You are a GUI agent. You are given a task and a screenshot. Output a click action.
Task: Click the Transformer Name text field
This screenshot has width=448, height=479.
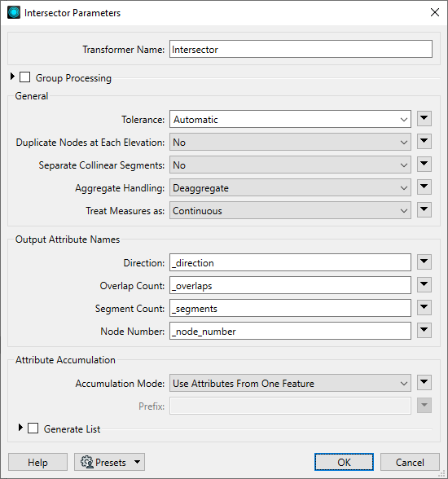(x=301, y=49)
